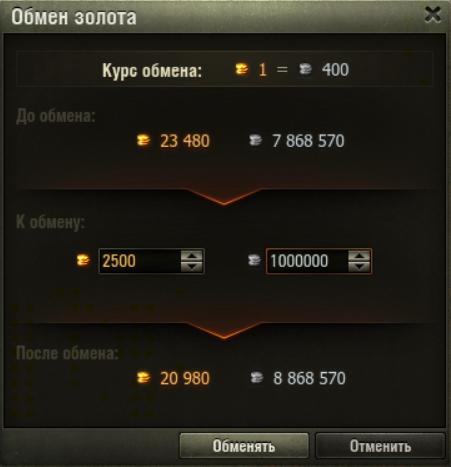
Task: Increase credits amount with up arrow
Action: tap(359, 255)
